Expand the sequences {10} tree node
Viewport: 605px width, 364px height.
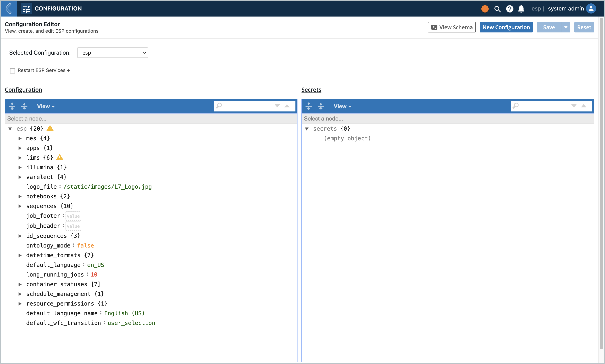tap(20, 206)
